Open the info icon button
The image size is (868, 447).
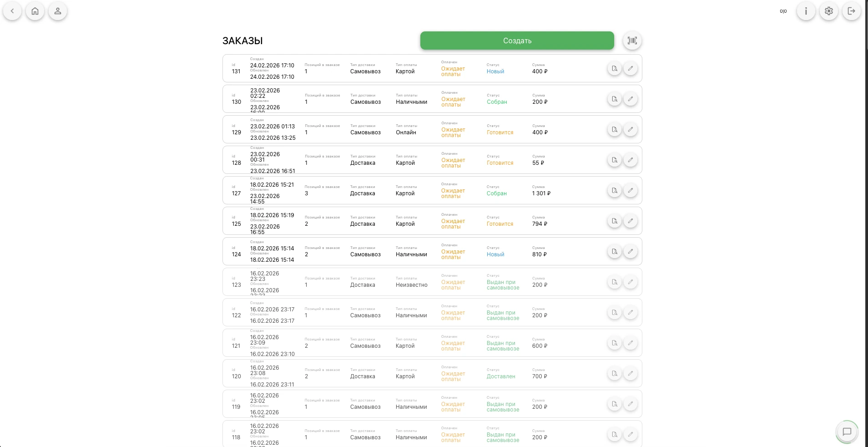click(x=806, y=11)
